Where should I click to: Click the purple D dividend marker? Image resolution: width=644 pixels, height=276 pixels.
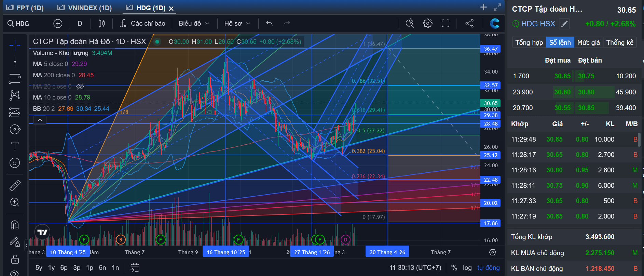[345, 240]
